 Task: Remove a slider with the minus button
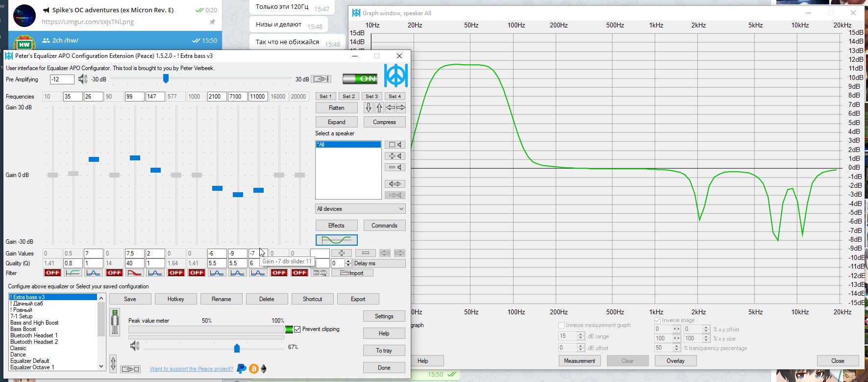pos(366,253)
